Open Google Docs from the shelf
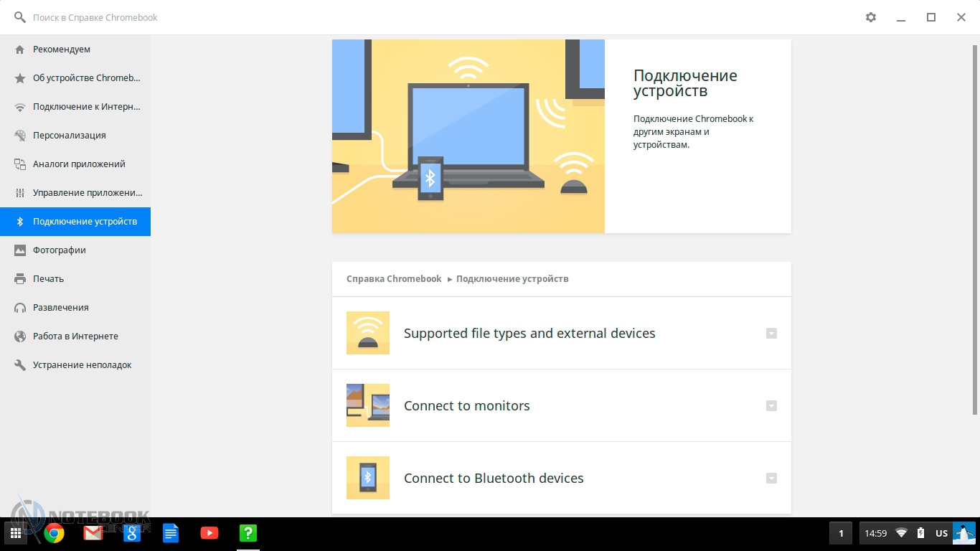The image size is (980, 551). (171, 532)
